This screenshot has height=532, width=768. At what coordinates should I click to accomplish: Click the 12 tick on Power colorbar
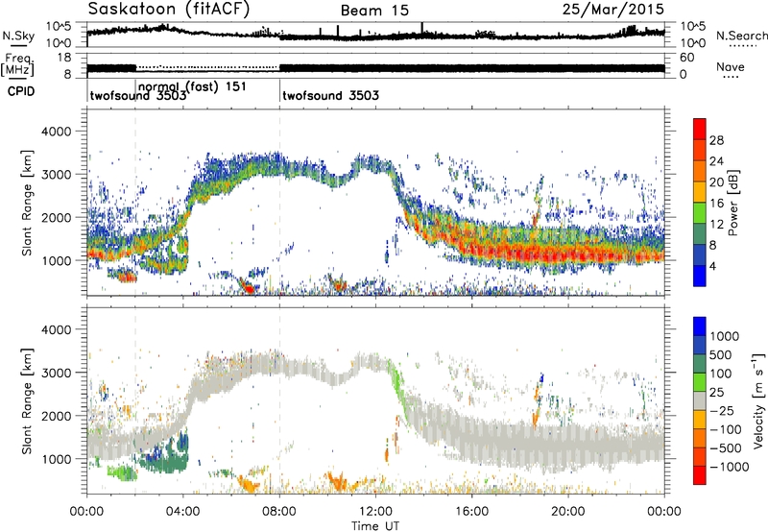(716, 225)
